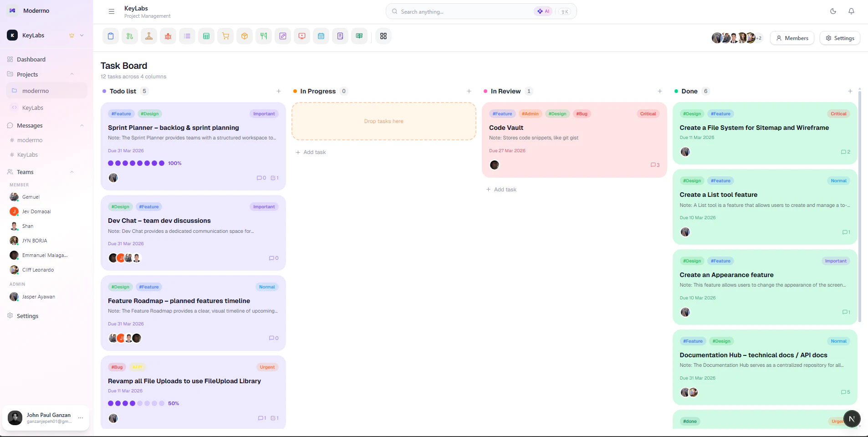Click the plus icon on Done column
Screen dimensions: 868x437
coord(850,91)
